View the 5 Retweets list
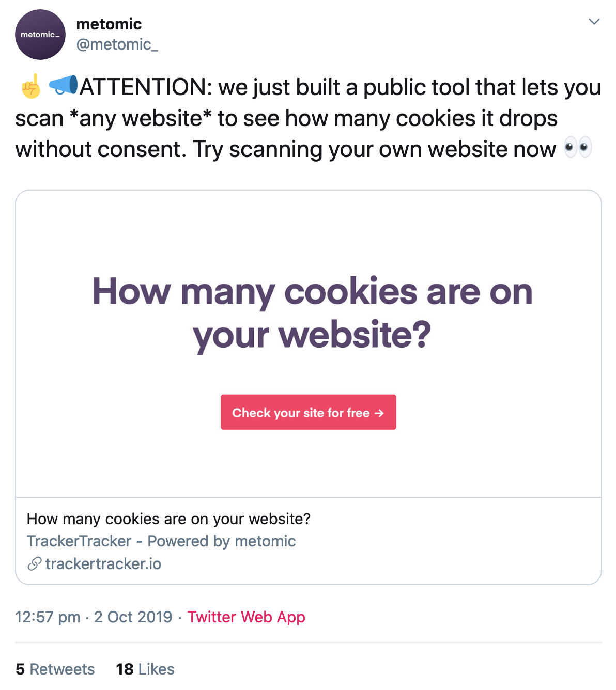Screen dimensions: 616x690 pyautogui.click(x=55, y=669)
